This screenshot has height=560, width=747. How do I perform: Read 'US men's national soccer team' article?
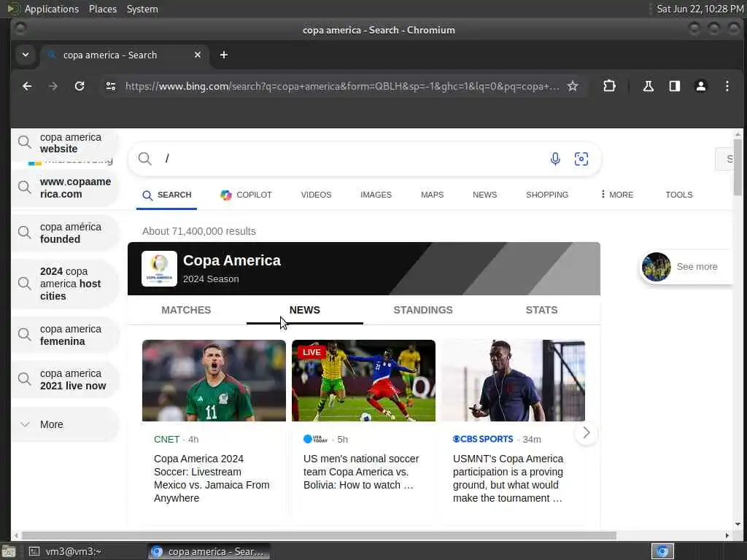pos(361,472)
